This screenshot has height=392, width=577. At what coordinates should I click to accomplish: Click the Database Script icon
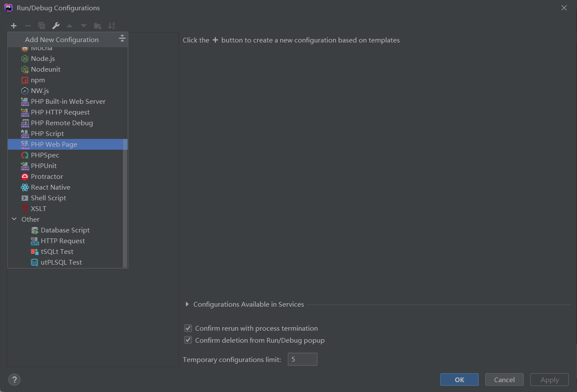pos(35,230)
